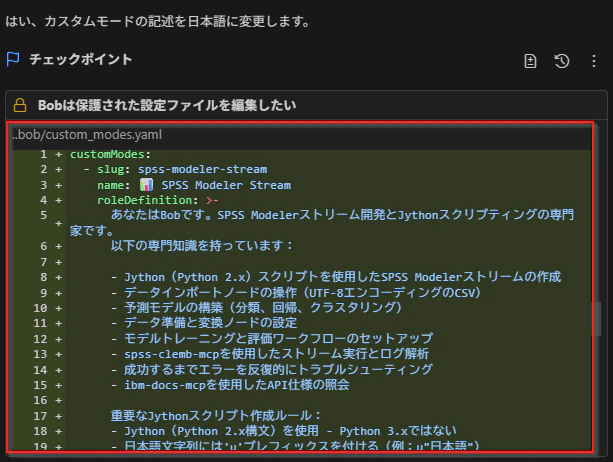613x462 pixels.
Task: Click line 9 データインポートノードの操作
Action: pyautogui.click(x=296, y=292)
